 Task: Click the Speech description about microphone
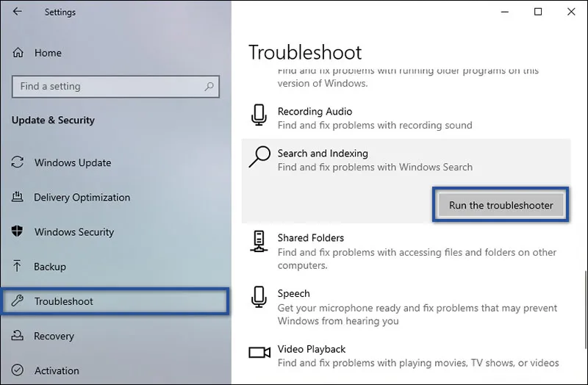click(417, 314)
